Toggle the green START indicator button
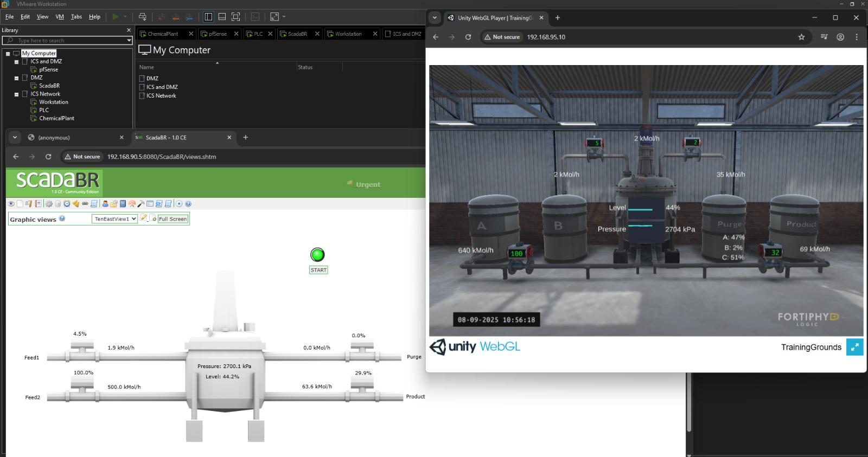 coord(317,255)
